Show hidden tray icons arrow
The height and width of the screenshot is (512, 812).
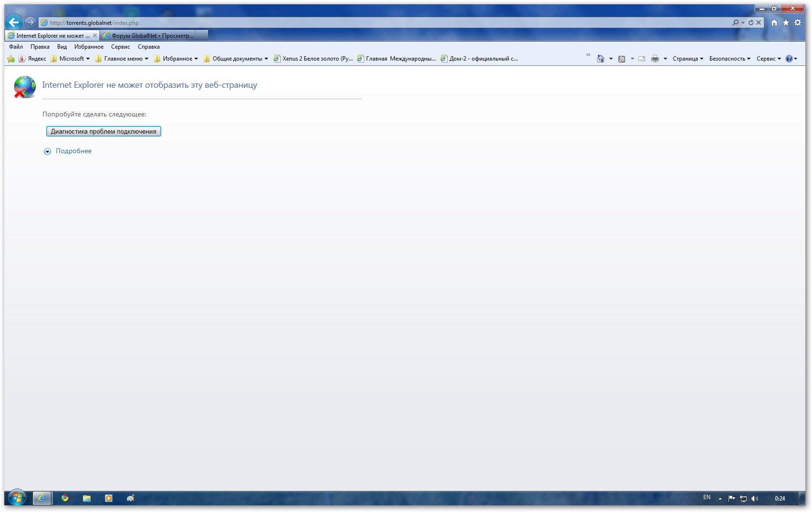click(x=720, y=499)
